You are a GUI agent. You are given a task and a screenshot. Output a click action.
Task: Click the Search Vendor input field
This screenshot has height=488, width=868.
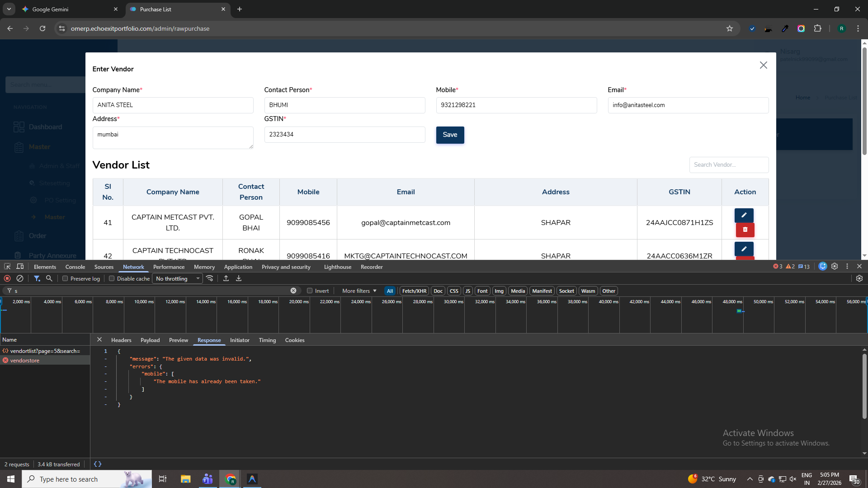point(728,165)
